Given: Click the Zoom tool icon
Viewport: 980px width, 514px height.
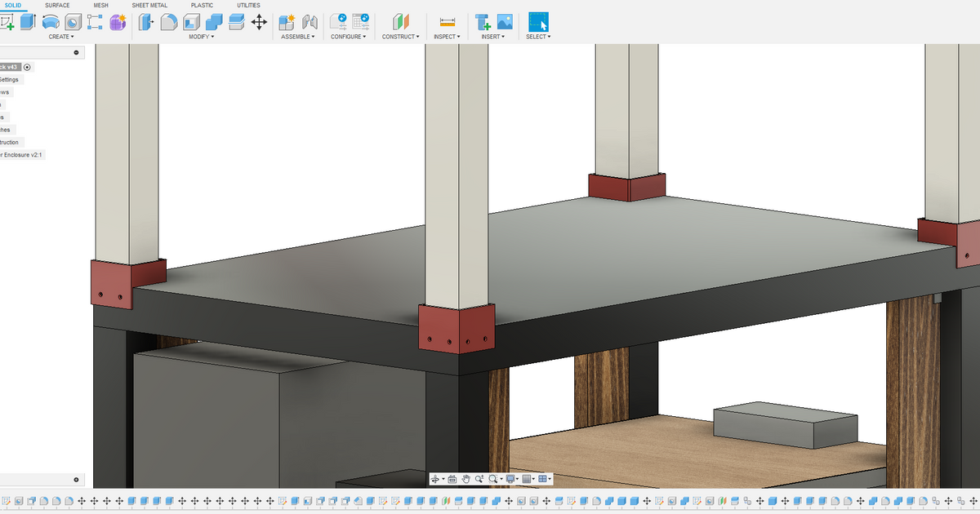Looking at the screenshot, I should click(479, 479).
